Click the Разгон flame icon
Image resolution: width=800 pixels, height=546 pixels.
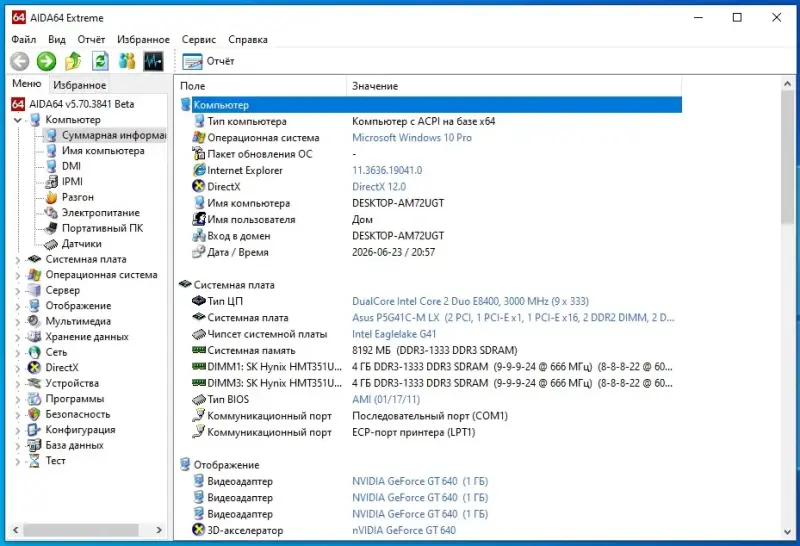(x=51, y=197)
